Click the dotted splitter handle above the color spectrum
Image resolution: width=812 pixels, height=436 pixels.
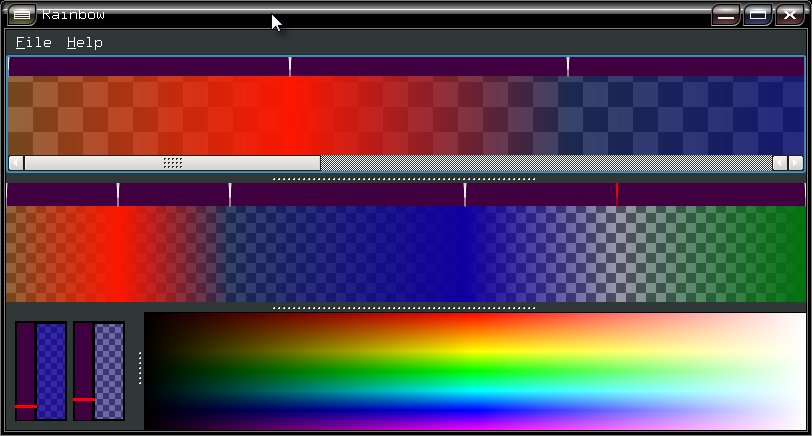pos(405,308)
